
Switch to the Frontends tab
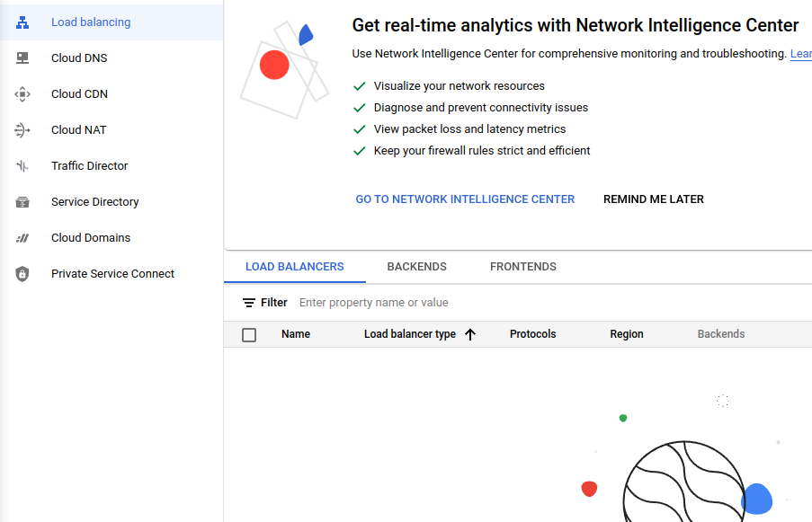[523, 267]
